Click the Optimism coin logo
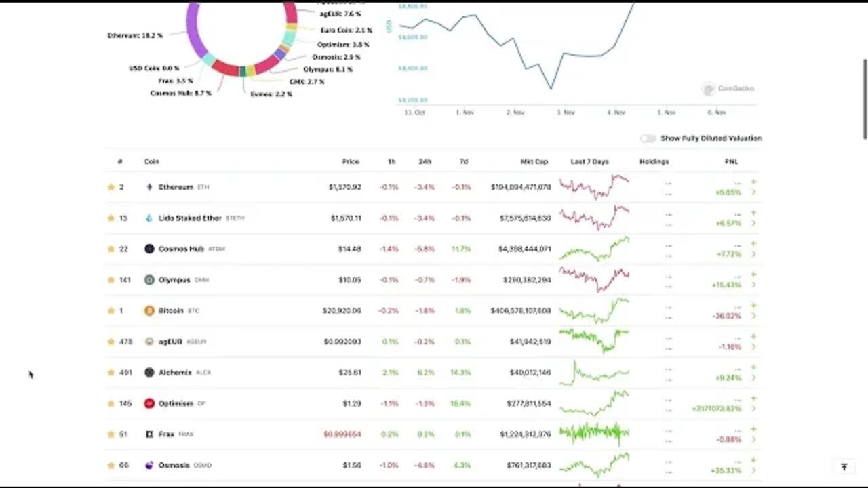This screenshot has width=868, height=488. [x=149, y=403]
